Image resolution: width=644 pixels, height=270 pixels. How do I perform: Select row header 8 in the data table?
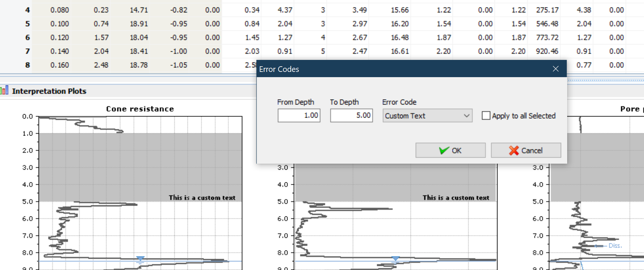point(27,65)
